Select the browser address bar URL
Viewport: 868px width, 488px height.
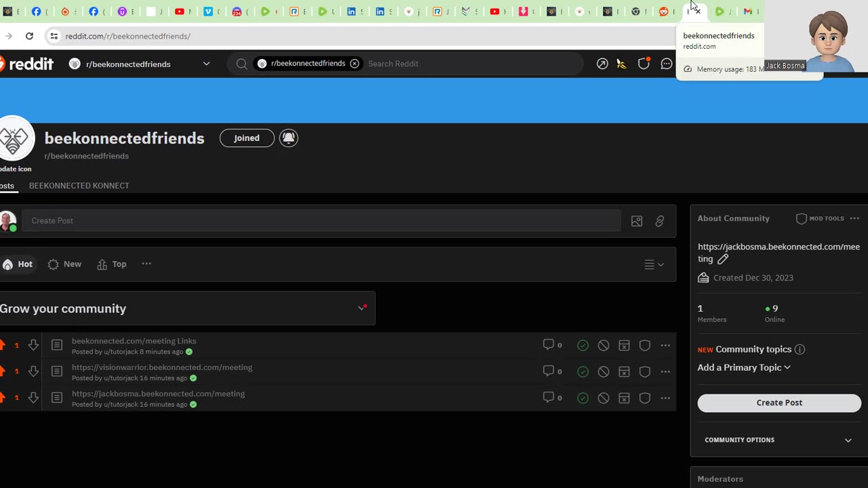(x=128, y=36)
